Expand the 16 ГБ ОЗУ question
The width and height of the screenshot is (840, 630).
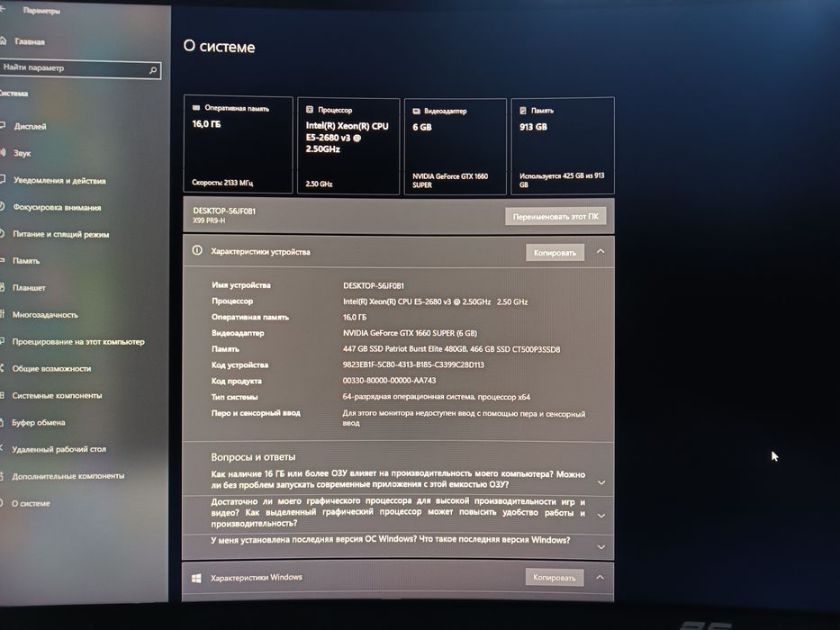[x=601, y=482]
